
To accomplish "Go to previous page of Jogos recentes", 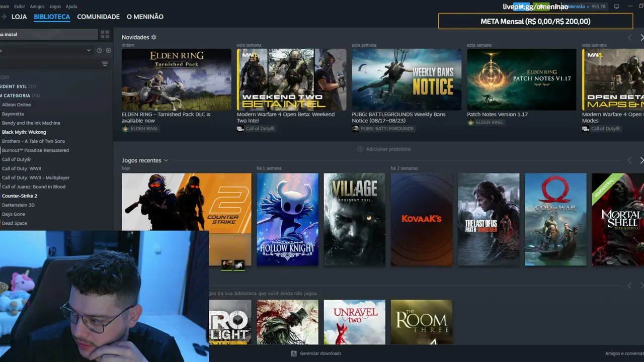I will (x=629, y=160).
